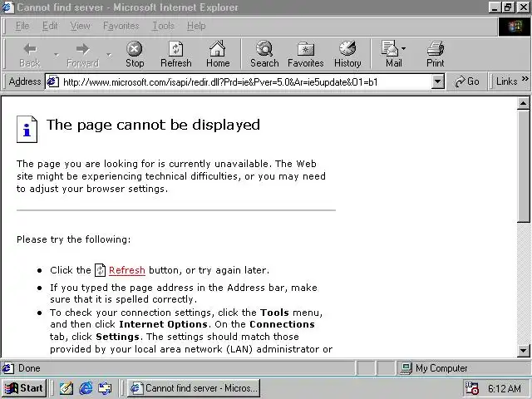This screenshot has height=399, width=532.
Task: Go to the Home page
Action: (x=218, y=54)
